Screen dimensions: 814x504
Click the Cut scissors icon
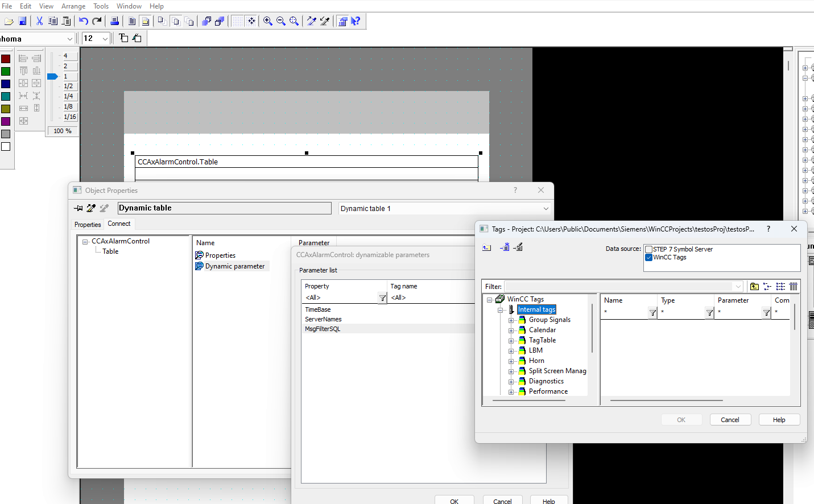39,21
